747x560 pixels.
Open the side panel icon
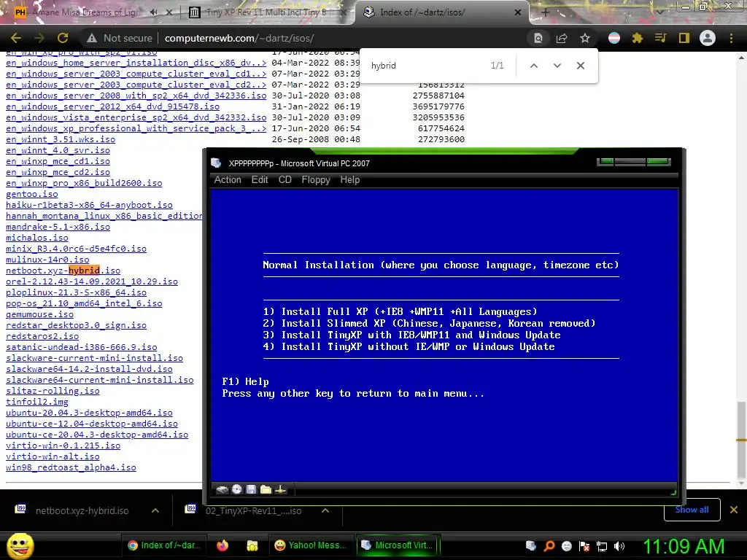click(x=684, y=38)
